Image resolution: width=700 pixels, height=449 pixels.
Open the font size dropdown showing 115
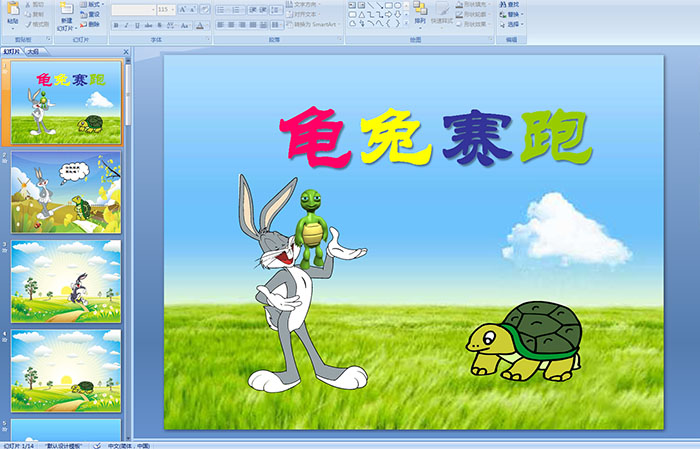coord(167,10)
